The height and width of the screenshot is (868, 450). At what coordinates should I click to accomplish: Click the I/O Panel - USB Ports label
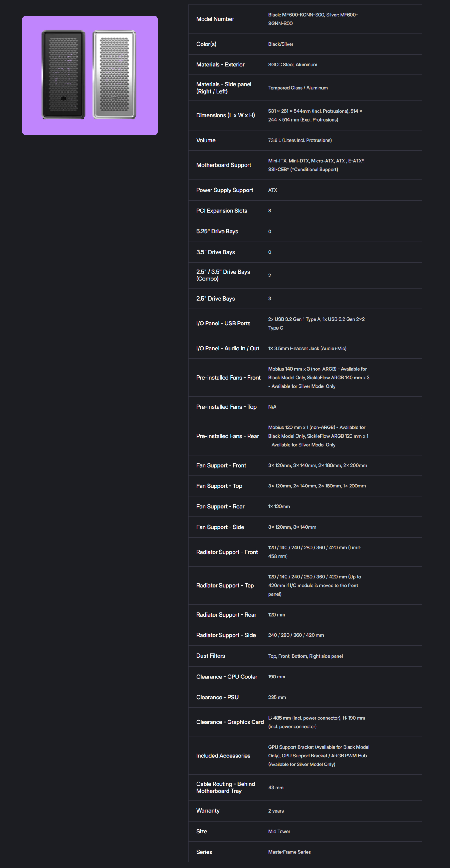point(223,324)
